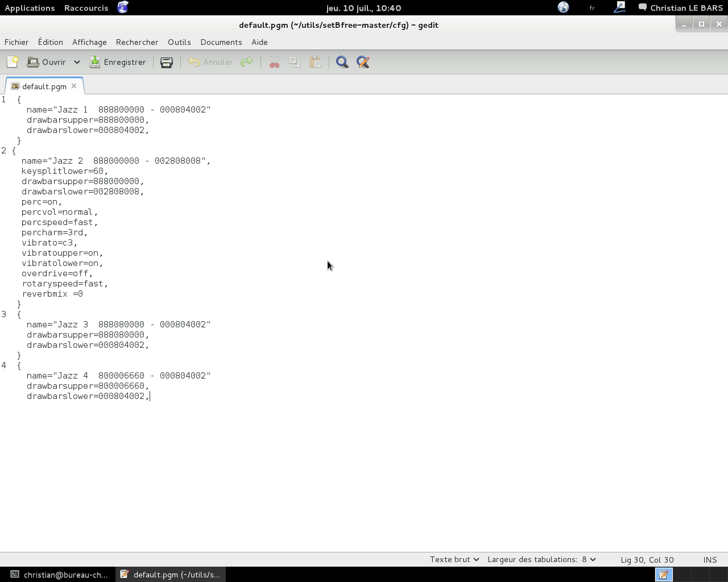
Task: Open the Documents menu
Action: point(221,42)
